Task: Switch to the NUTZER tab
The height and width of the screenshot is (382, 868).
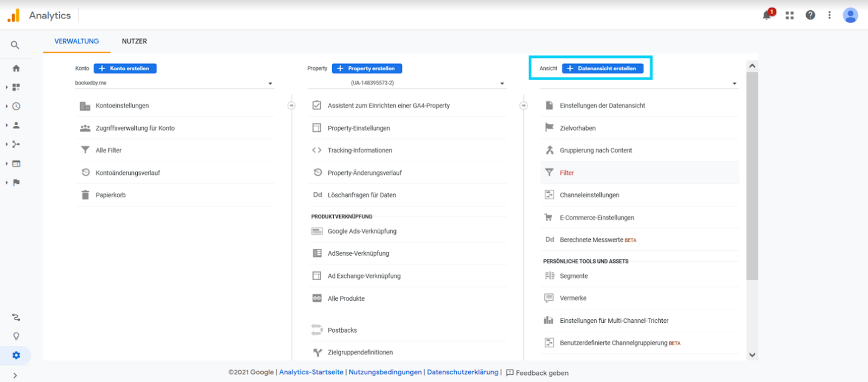Action: (135, 41)
